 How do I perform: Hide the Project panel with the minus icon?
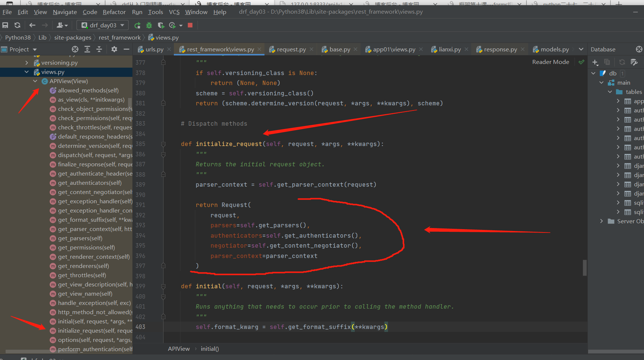coord(126,49)
